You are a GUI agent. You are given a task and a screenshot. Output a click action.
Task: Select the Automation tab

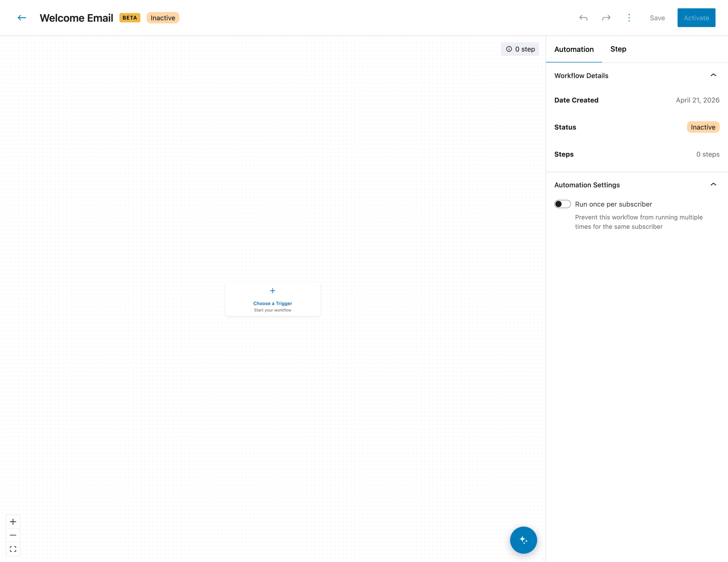click(x=574, y=49)
